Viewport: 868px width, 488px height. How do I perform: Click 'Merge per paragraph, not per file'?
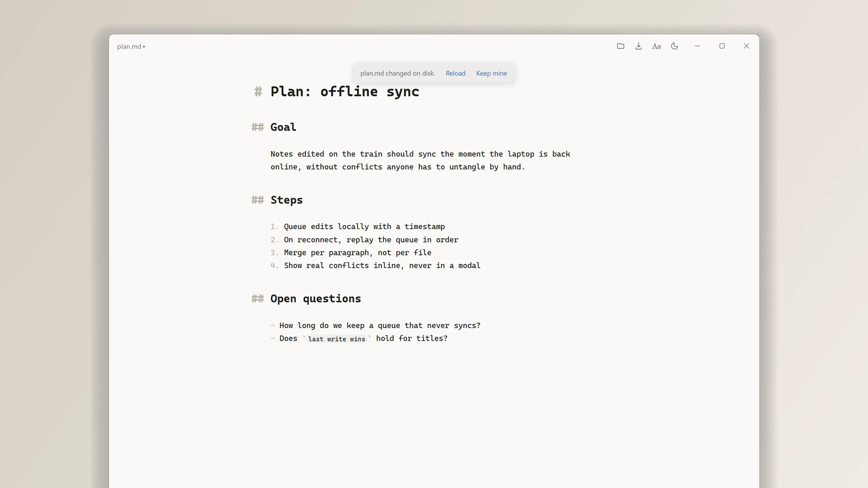[x=358, y=253]
